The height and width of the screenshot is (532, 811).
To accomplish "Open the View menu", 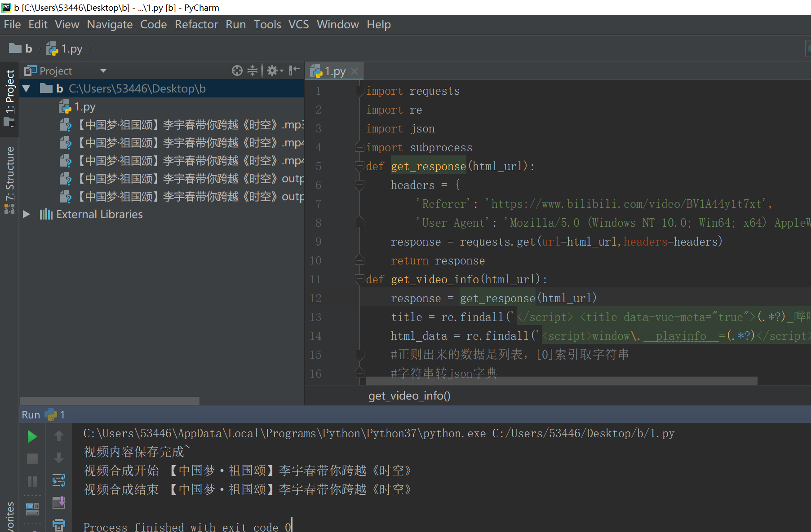I will pyautogui.click(x=67, y=25).
